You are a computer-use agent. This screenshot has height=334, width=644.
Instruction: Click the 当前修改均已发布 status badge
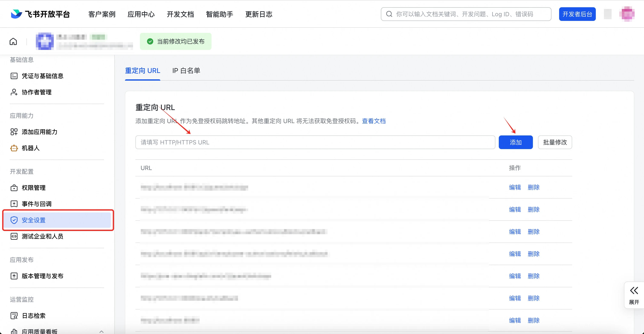click(176, 41)
